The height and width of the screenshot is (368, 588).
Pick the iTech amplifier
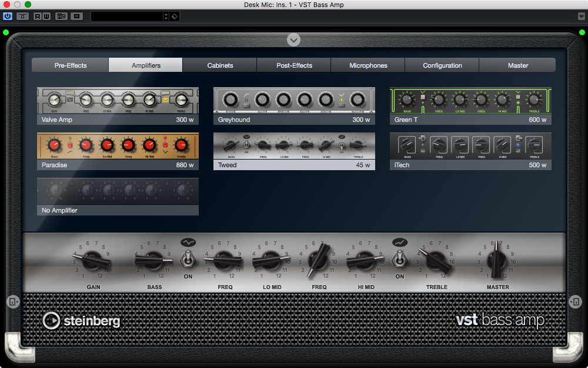(470, 151)
